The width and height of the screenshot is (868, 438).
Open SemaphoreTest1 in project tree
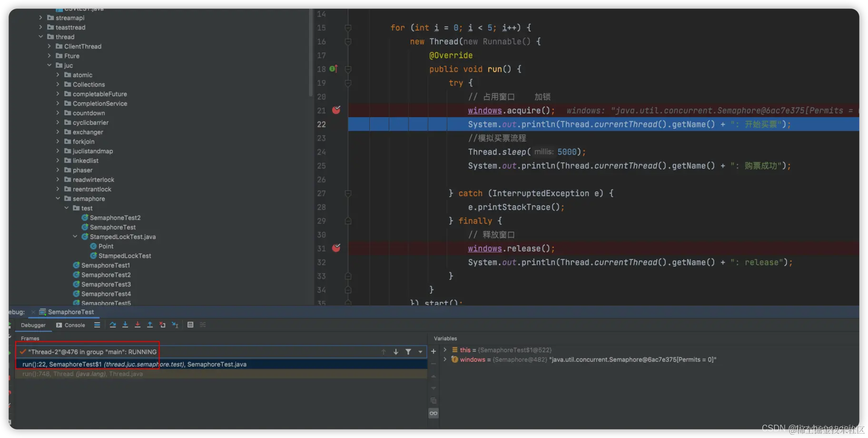(106, 265)
